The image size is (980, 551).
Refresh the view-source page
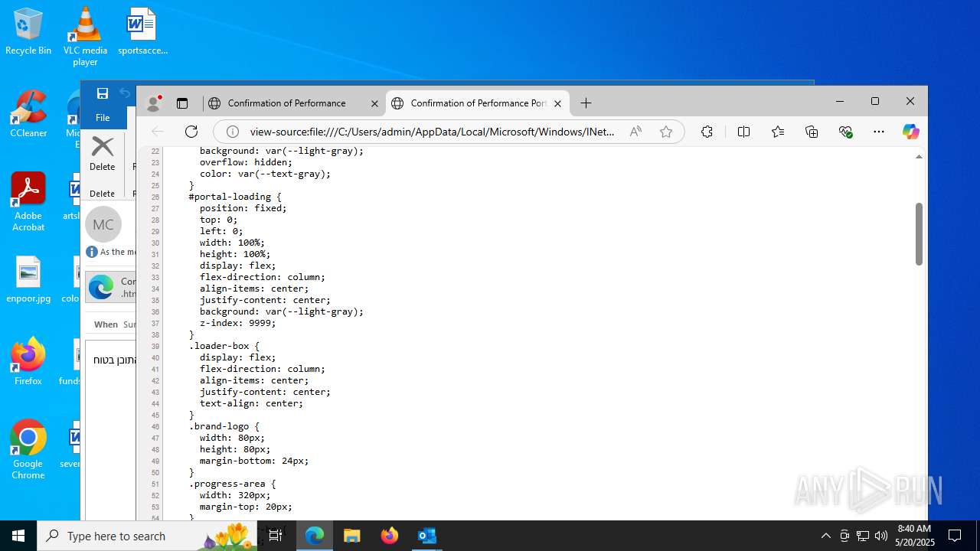[x=191, y=132]
